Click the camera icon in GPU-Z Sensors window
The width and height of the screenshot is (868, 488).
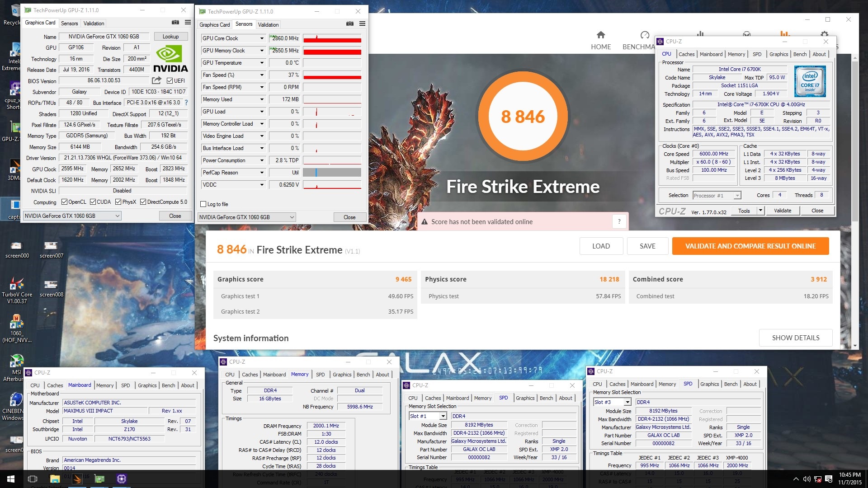tap(350, 24)
